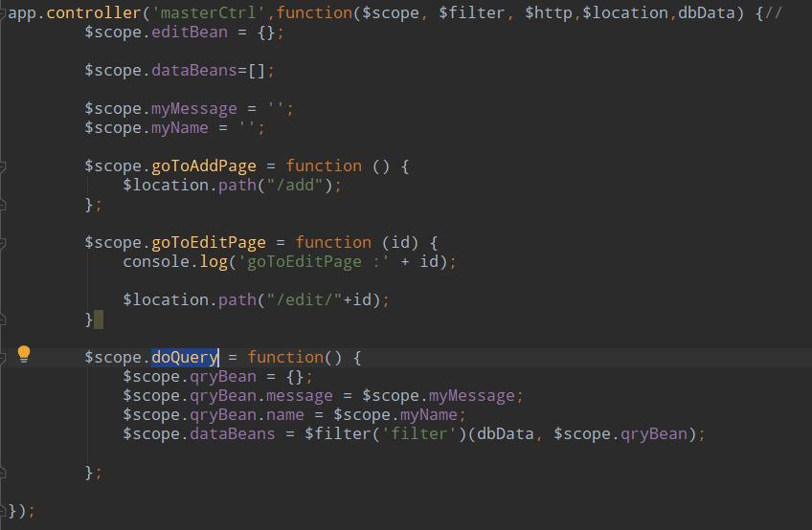Image resolution: width=812 pixels, height=530 pixels.
Task: Open the yellow lightbulb intention actions
Action: coord(24,354)
